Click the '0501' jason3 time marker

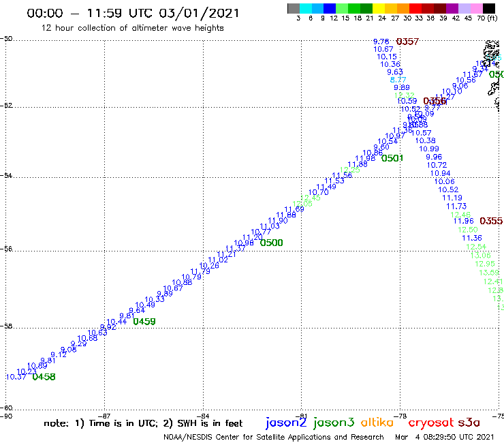coord(392,158)
